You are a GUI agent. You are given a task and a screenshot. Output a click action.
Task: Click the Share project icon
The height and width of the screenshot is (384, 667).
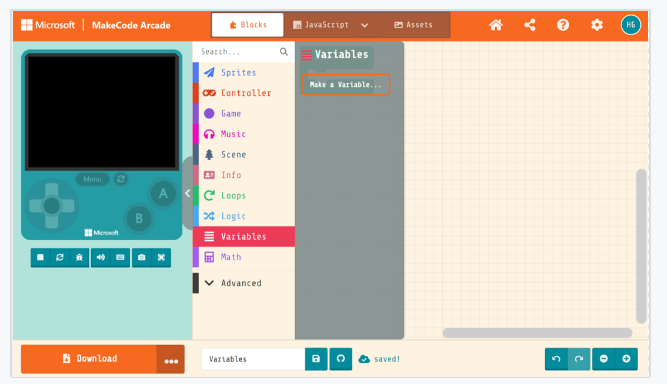(530, 25)
